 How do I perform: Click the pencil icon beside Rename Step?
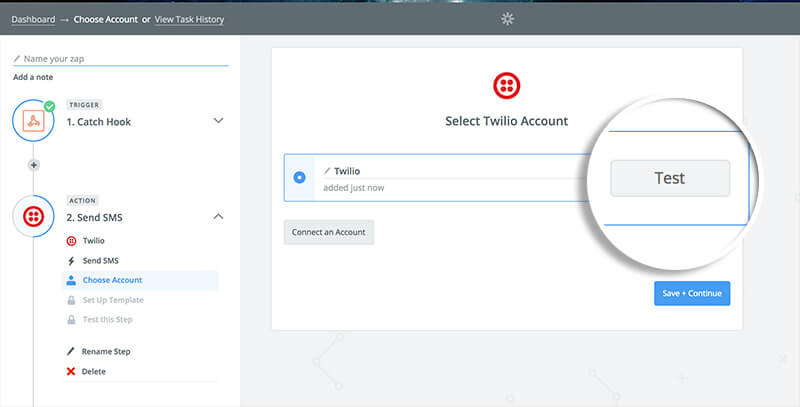(x=71, y=351)
